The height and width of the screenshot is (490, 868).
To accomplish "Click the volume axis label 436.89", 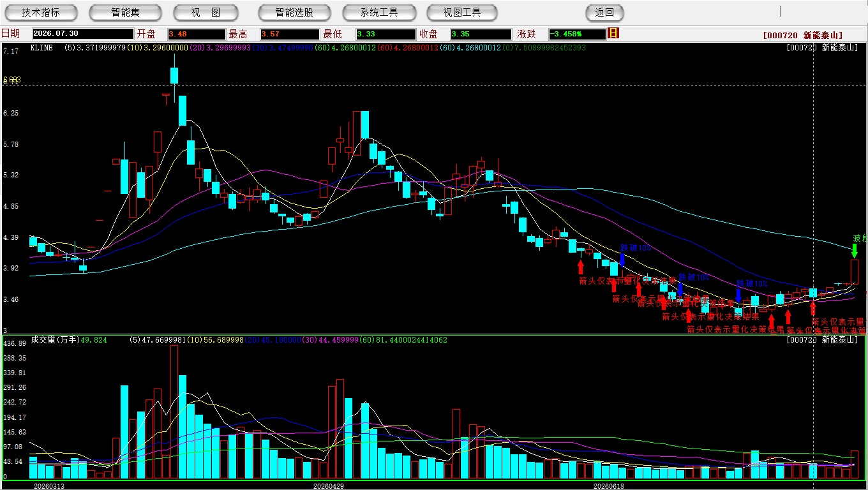I will [14, 343].
